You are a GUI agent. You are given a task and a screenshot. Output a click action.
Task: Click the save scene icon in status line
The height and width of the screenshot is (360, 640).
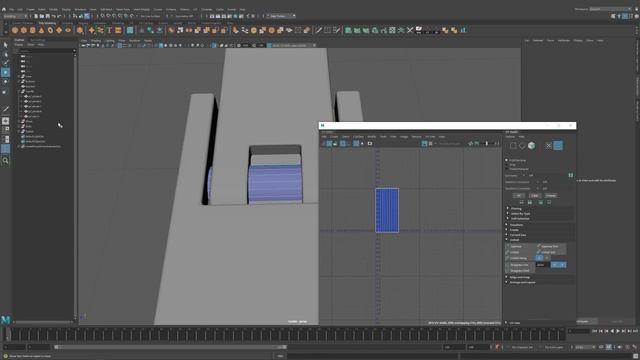[x=48, y=16]
